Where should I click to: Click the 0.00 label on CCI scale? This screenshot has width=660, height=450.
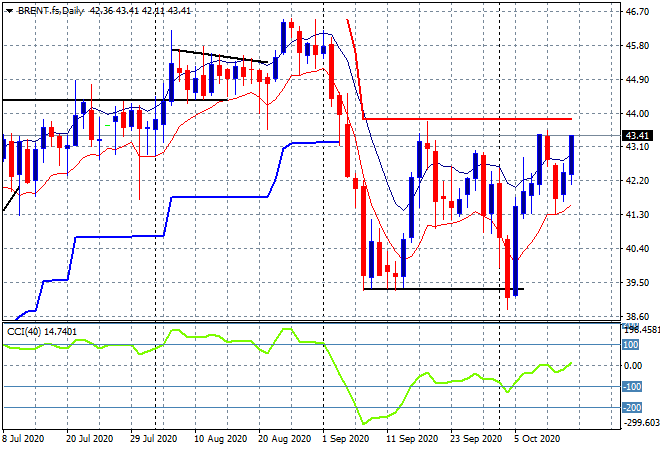(x=633, y=365)
